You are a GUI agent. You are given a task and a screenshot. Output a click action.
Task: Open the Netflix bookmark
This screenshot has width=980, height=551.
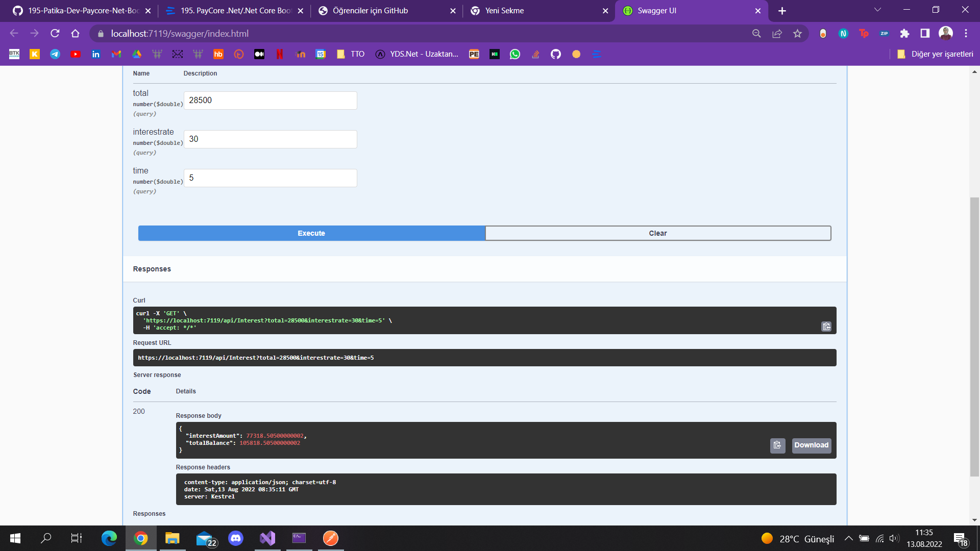[x=280, y=54]
